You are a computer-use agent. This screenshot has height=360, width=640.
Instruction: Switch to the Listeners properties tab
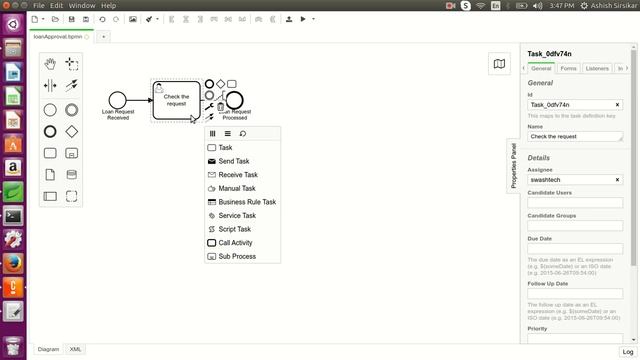click(597, 68)
